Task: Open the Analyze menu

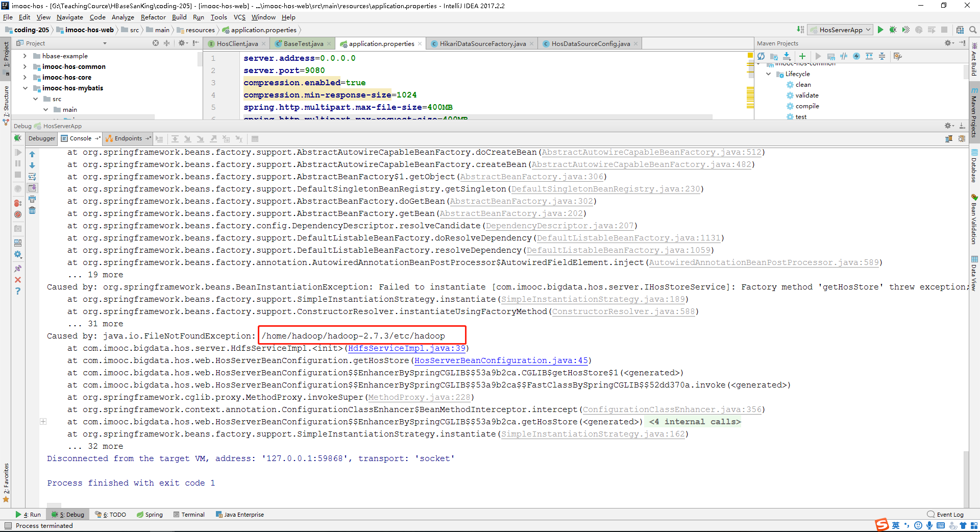Action: click(122, 17)
